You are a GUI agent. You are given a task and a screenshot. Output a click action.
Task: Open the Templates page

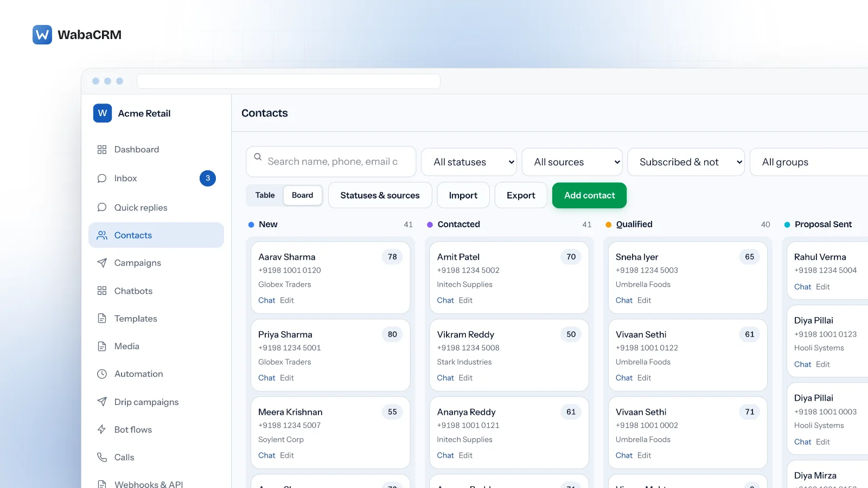pyautogui.click(x=156, y=319)
